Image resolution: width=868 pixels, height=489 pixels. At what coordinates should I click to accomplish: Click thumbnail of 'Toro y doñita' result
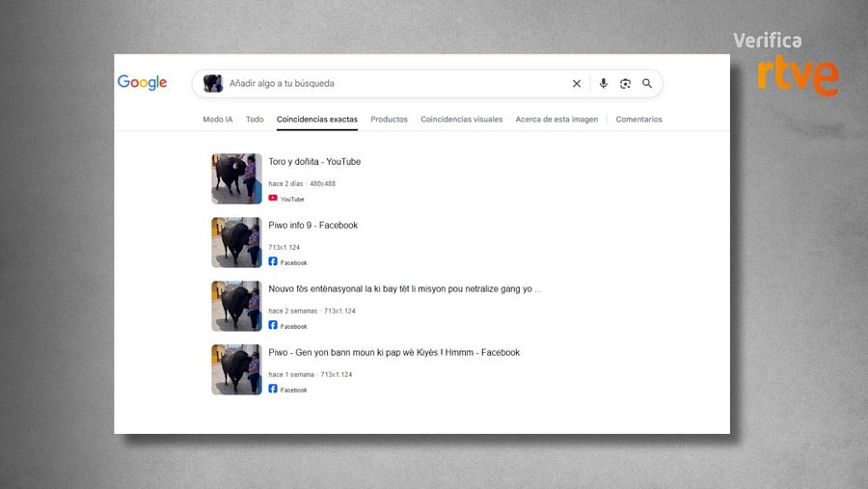tap(236, 178)
